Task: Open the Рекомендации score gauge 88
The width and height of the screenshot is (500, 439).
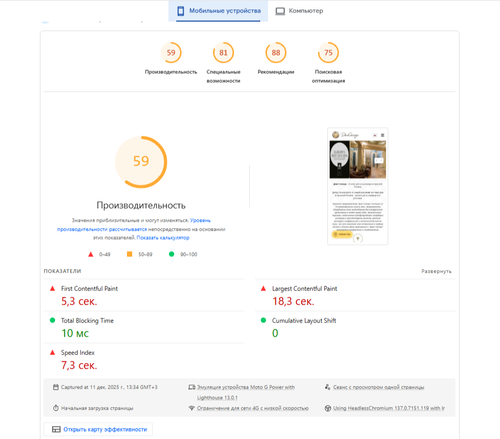Action: 276,53
